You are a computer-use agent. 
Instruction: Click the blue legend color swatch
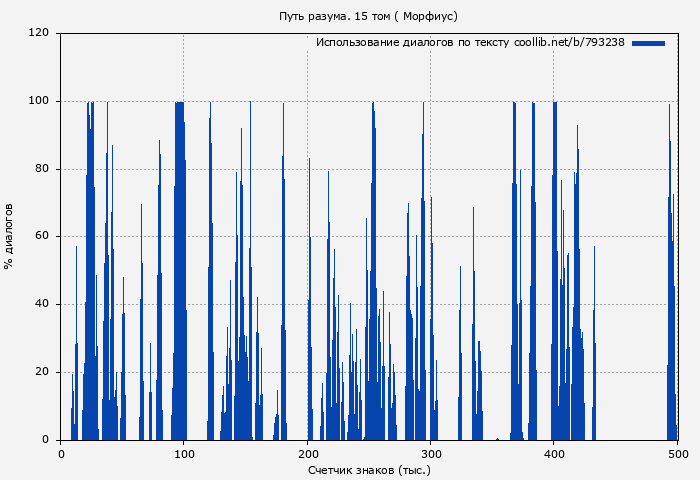pos(648,43)
